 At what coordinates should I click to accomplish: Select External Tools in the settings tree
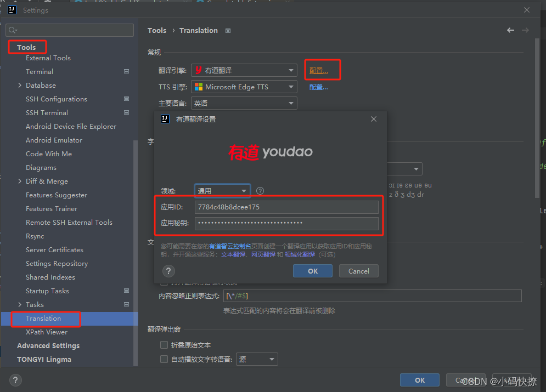48,58
